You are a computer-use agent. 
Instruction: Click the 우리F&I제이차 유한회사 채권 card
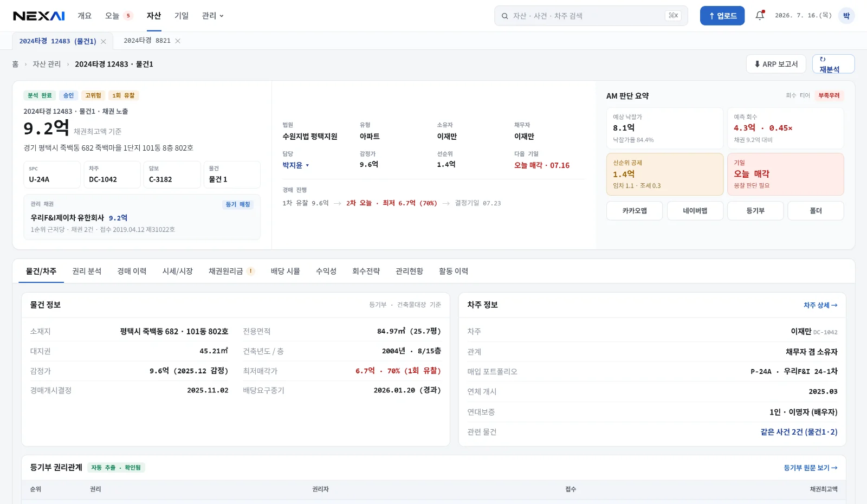click(x=142, y=217)
